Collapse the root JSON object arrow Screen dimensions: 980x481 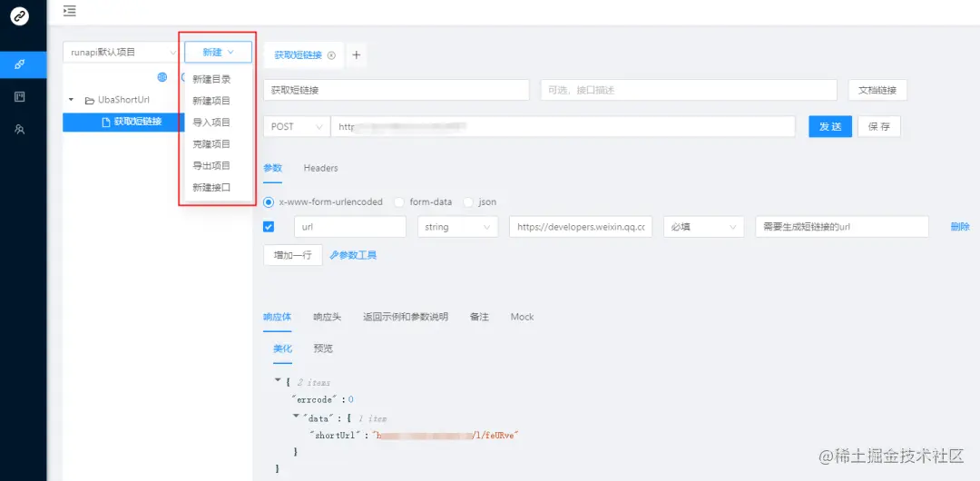point(278,380)
